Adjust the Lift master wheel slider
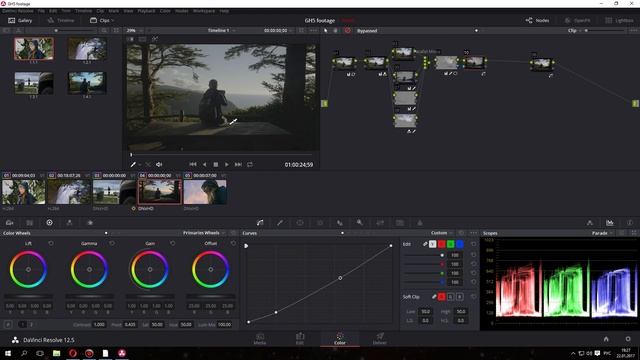The width and height of the screenshot is (640, 360). pyautogui.click(x=28, y=296)
